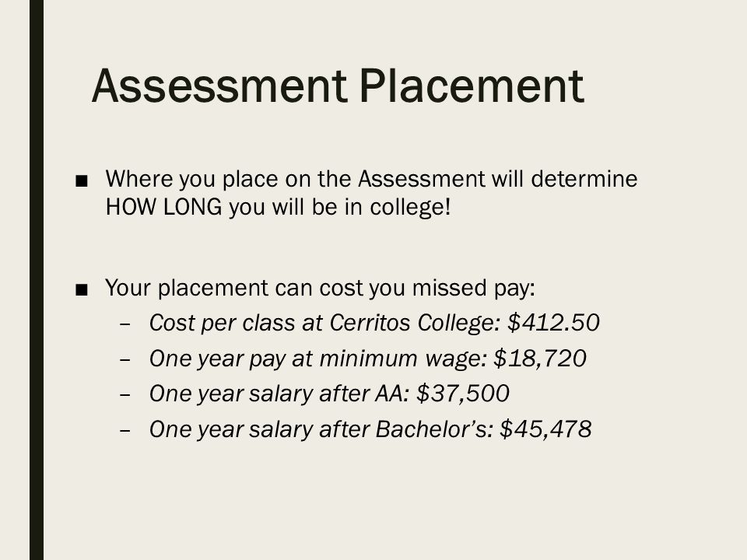Click the dash before 'Cost per class'
The height and width of the screenshot is (560, 747).
tap(125, 324)
